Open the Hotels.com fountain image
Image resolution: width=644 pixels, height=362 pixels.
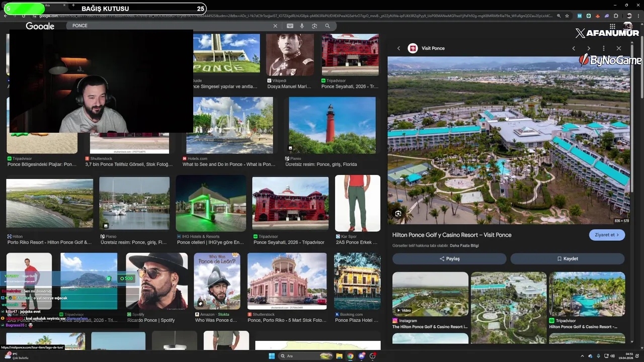click(229, 125)
